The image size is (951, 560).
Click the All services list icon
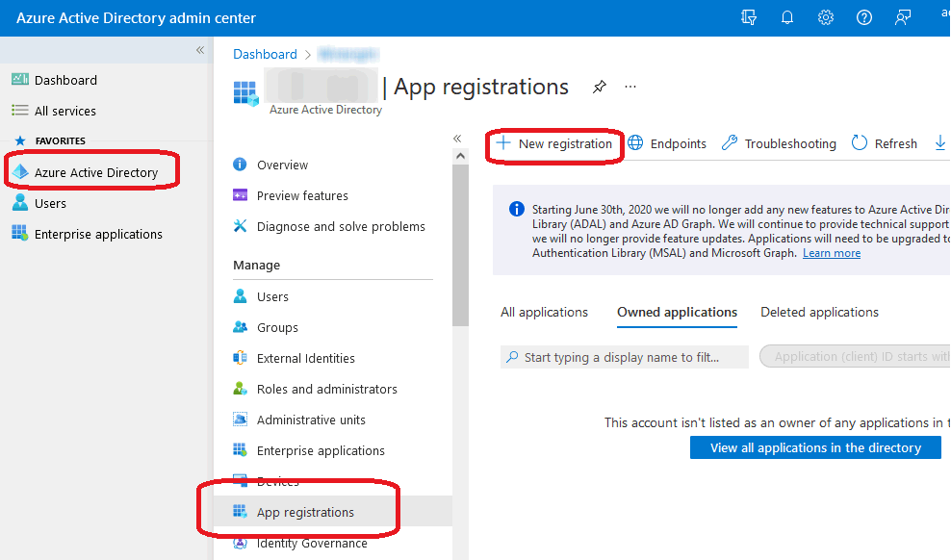tap(20, 111)
